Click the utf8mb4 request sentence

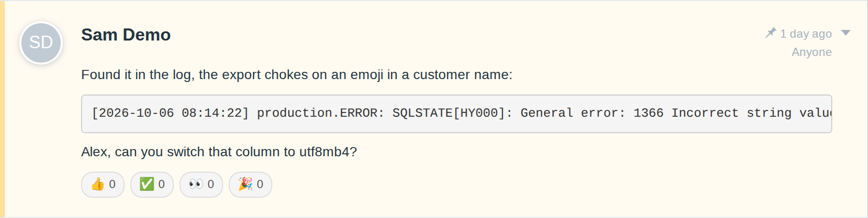coord(219,152)
